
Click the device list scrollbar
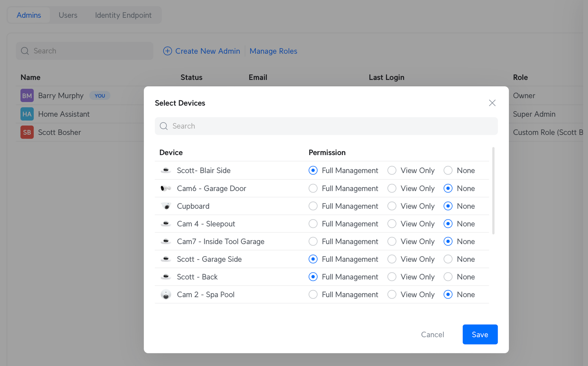pyautogui.click(x=493, y=191)
